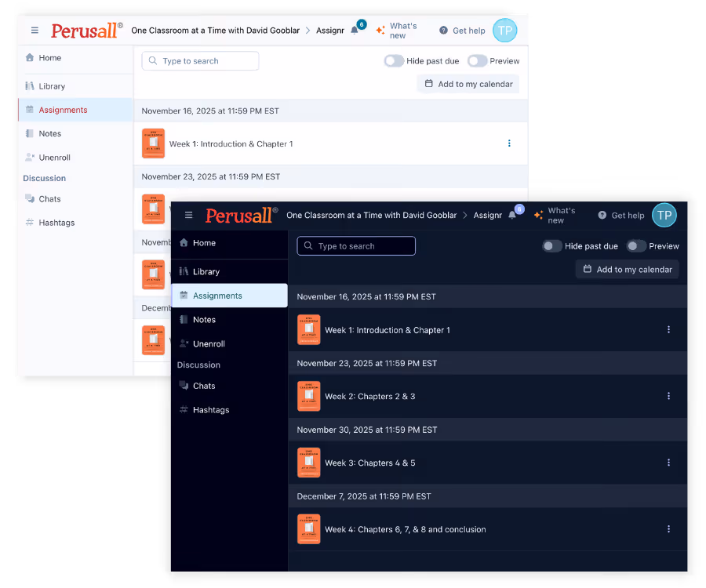Click the TP profile avatar
This screenshot has height=588, width=706.
coord(664,214)
